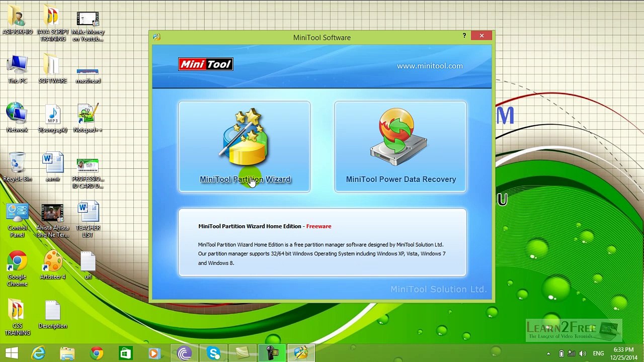Switch to the pale green striped taskbar app
Screen dimensions: 644x362
[x=243, y=353]
